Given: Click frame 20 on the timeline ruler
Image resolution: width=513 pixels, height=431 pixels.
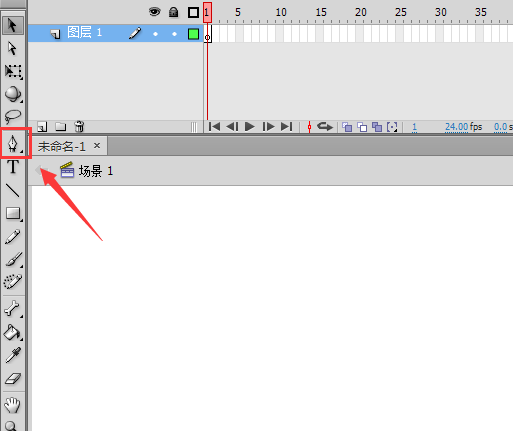Looking at the screenshot, I should (x=361, y=13).
